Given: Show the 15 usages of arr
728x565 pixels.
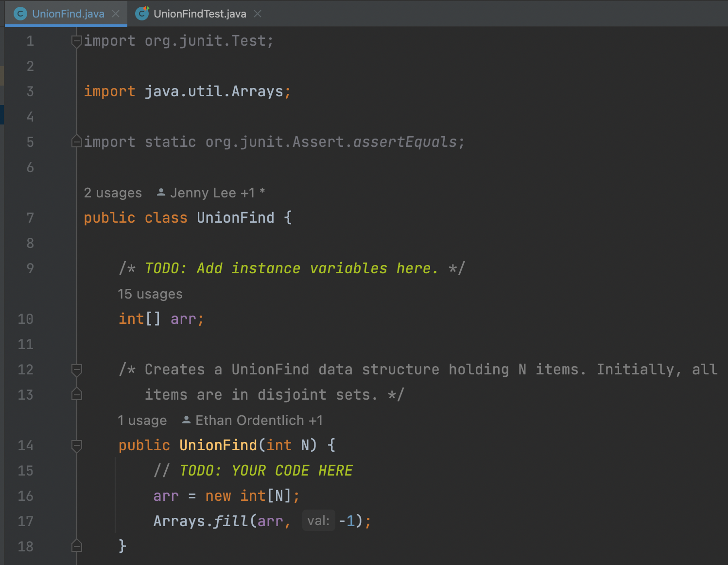Looking at the screenshot, I should pyautogui.click(x=150, y=294).
